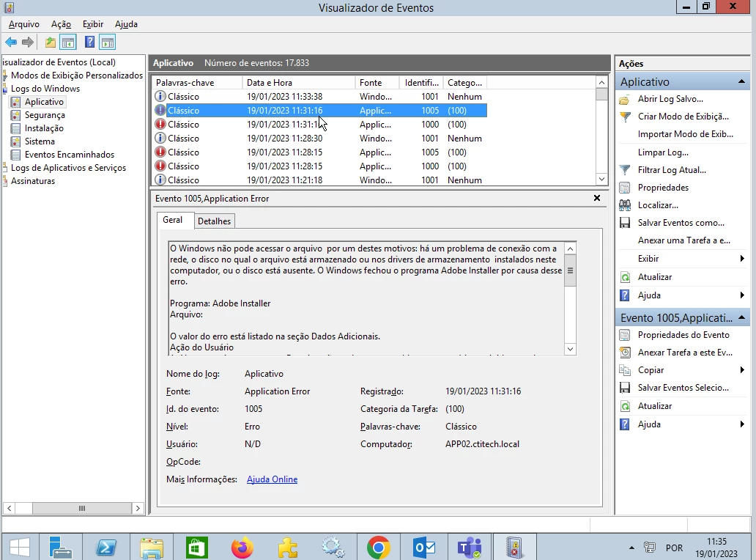Sort by Data e Hora column

(298, 83)
